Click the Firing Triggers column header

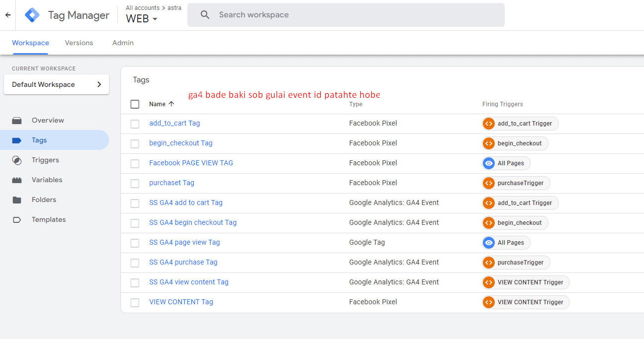502,104
